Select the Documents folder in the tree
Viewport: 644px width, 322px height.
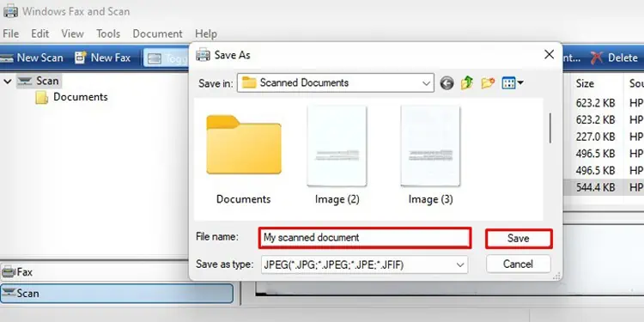point(71,97)
